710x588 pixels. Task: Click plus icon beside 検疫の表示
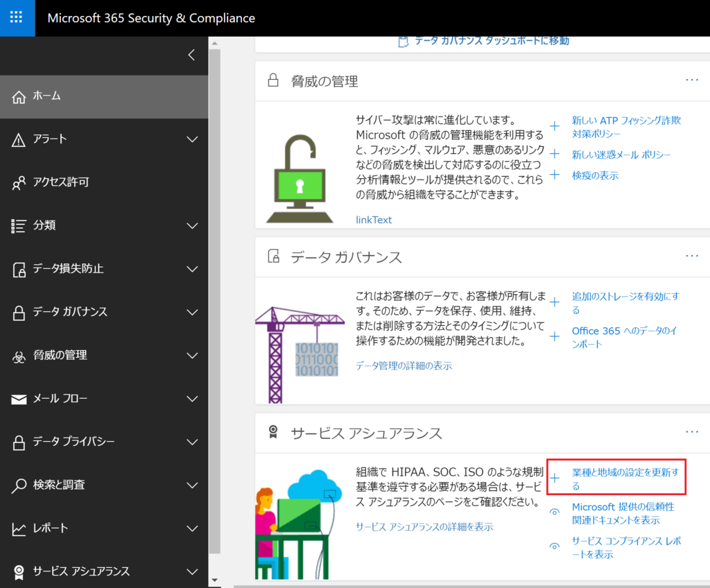[554, 175]
